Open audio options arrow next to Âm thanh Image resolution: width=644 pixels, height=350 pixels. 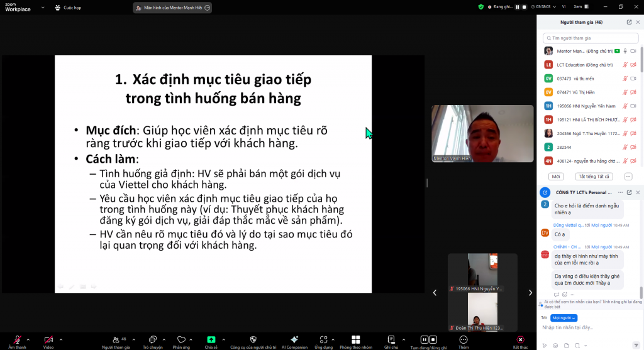tap(28, 340)
